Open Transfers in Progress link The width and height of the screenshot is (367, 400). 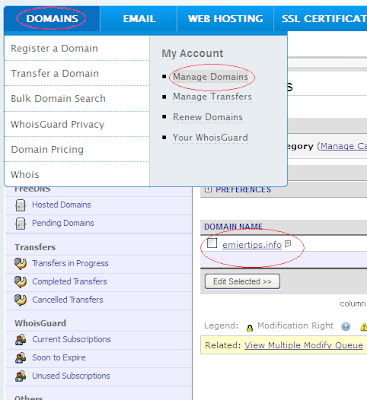[x=70, y=263]
